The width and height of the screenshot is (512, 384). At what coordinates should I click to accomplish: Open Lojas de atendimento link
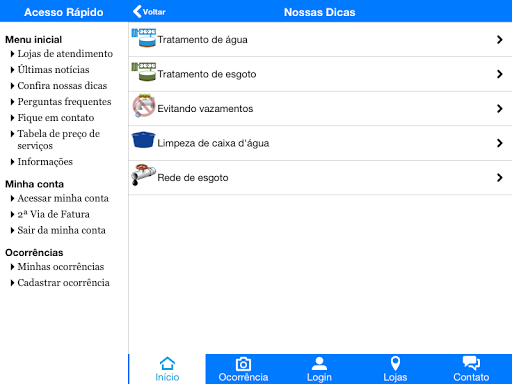click(x=65, y=54)
